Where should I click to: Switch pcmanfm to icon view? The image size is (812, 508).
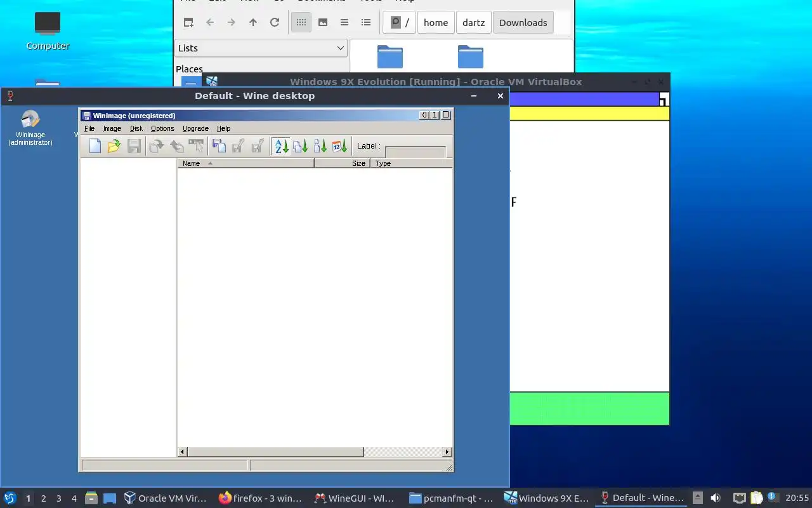click(x=301, y=22)
